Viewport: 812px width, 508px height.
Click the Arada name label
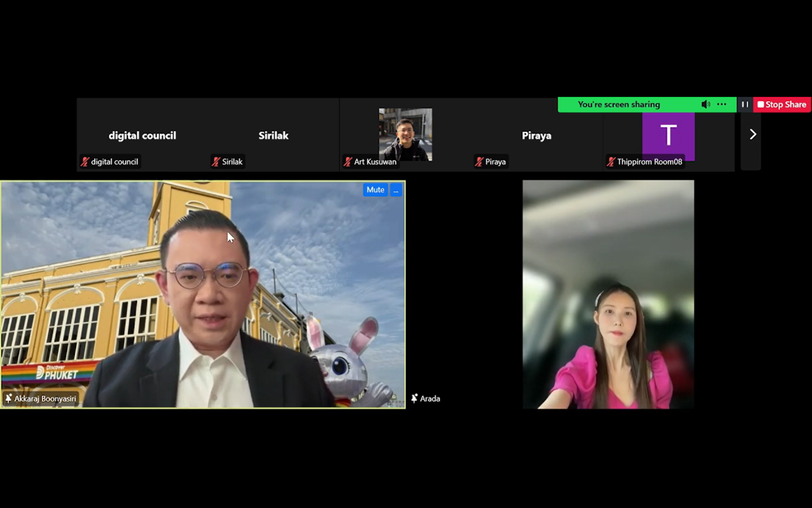point(430,399)
